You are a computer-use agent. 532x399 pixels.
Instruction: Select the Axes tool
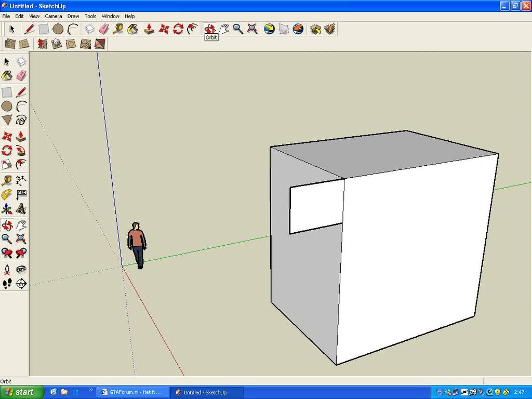tap(7, 209)
